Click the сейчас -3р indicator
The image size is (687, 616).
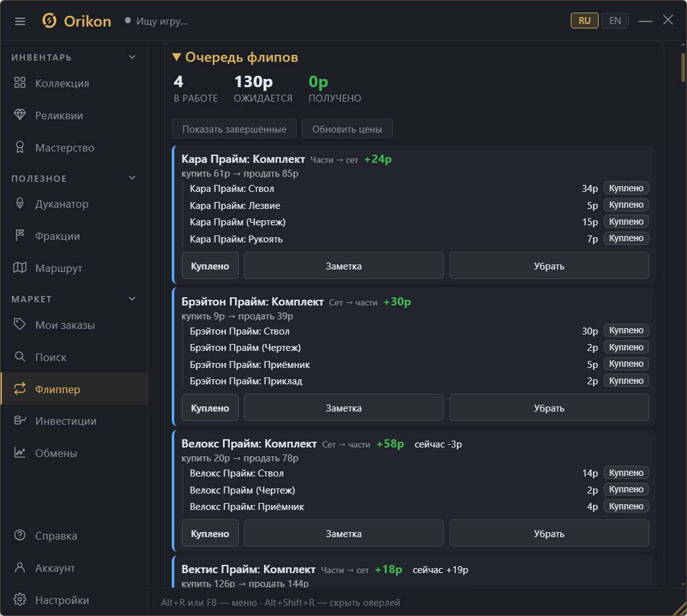pyautogui.click(x=438, y=444)
